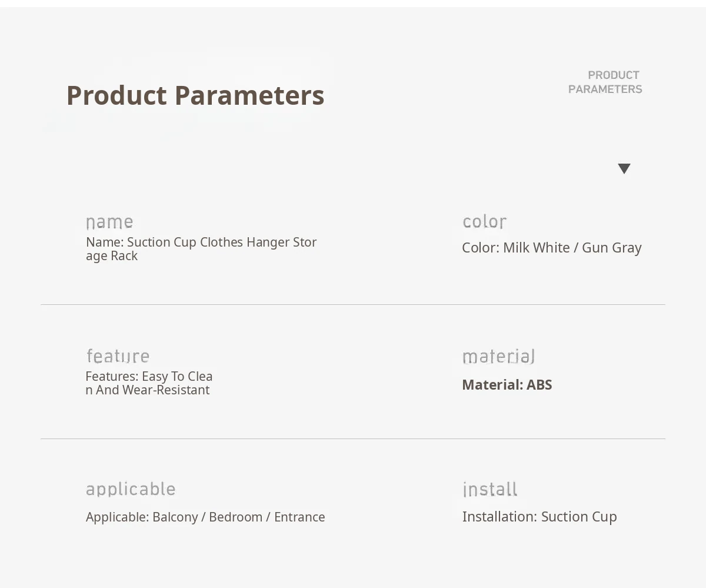Select the bold Material: ABS text
Image resolution: width=706 pixels, height=588 pixels.
click(x=507, y=385)
